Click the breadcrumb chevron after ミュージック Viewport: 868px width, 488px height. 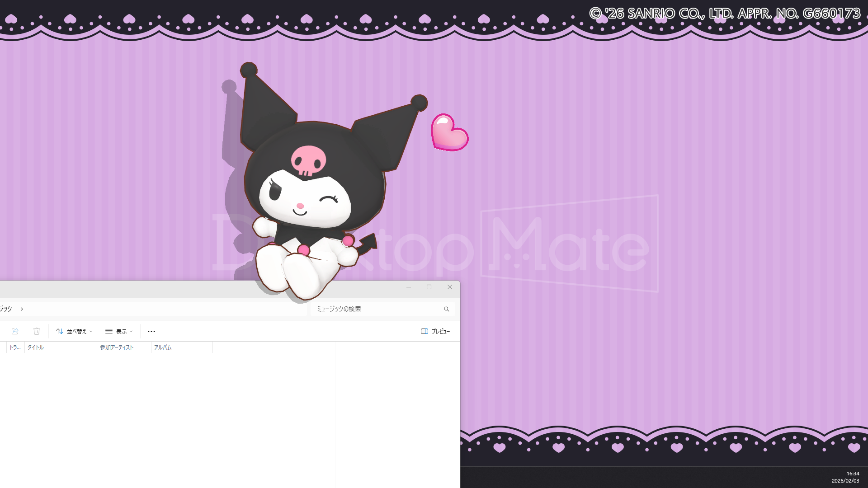pos(21,309)
